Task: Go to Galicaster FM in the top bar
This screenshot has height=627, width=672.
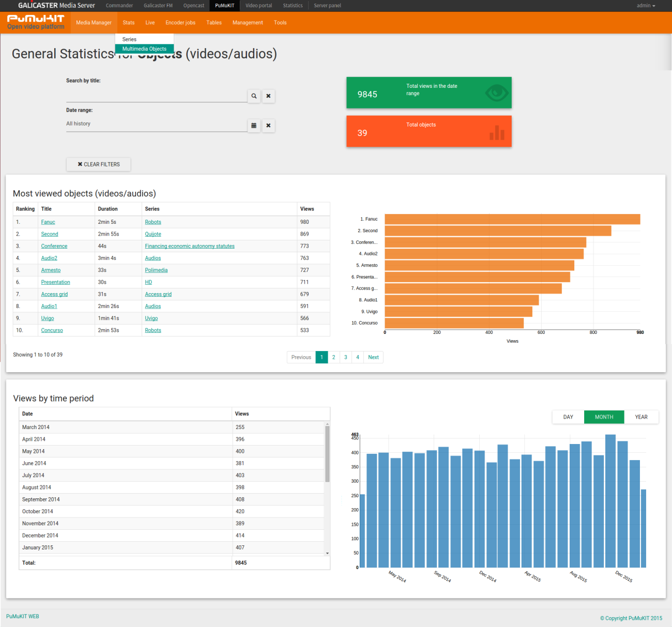Action: [x=158, y=6]
